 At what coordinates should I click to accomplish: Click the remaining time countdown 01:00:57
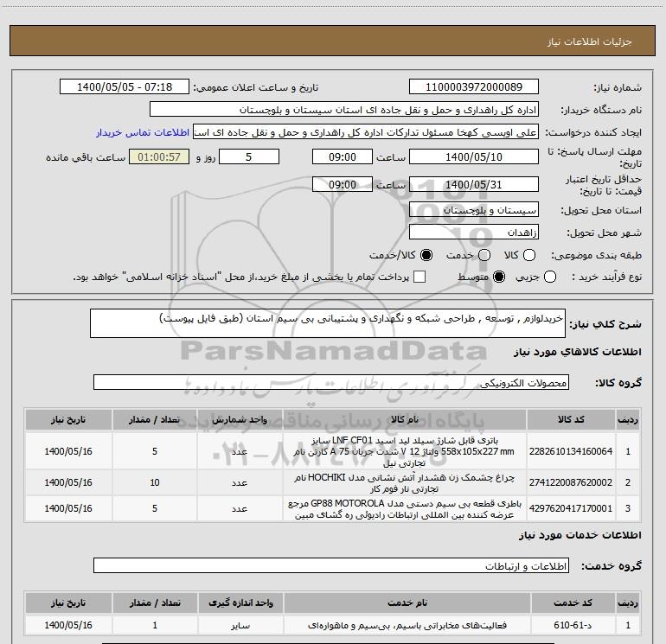point(159,157)
